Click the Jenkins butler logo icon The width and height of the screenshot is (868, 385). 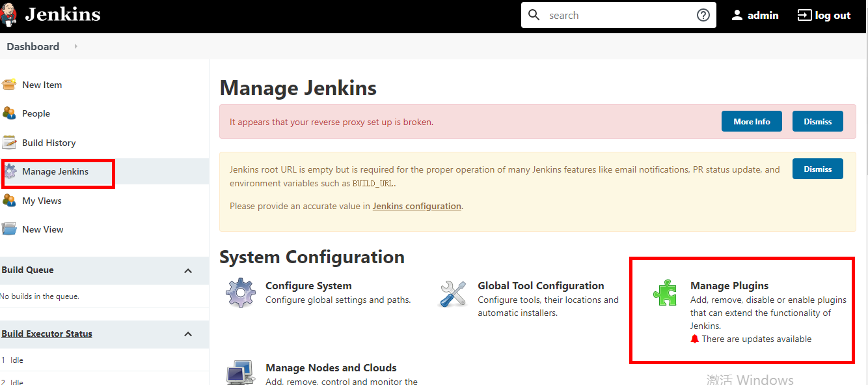coord(10,15)
